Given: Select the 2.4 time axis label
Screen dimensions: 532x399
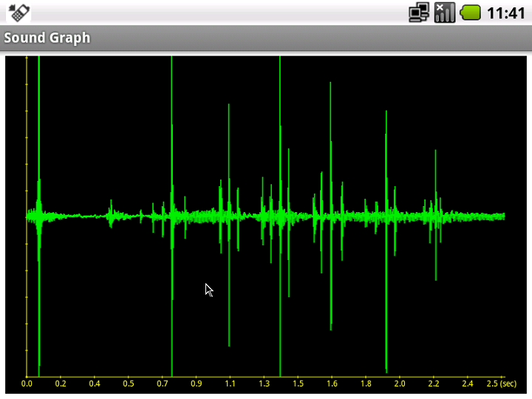Looking at the screenshot, I should point(468,383).
